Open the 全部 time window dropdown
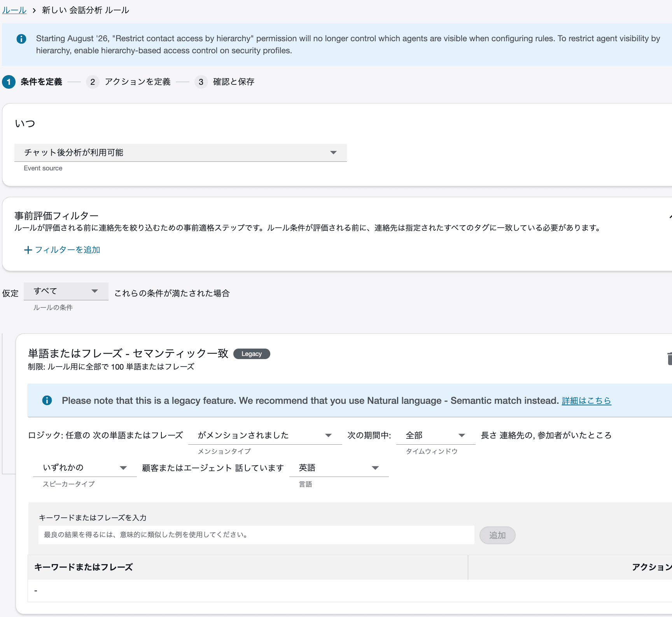The height and width of the screenshot is (617, 672). point(436,435)
